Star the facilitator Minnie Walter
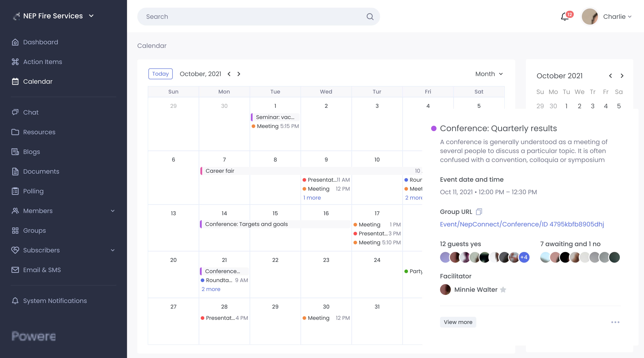The height and width of the screenshot is (358, 644). point(503,290)
